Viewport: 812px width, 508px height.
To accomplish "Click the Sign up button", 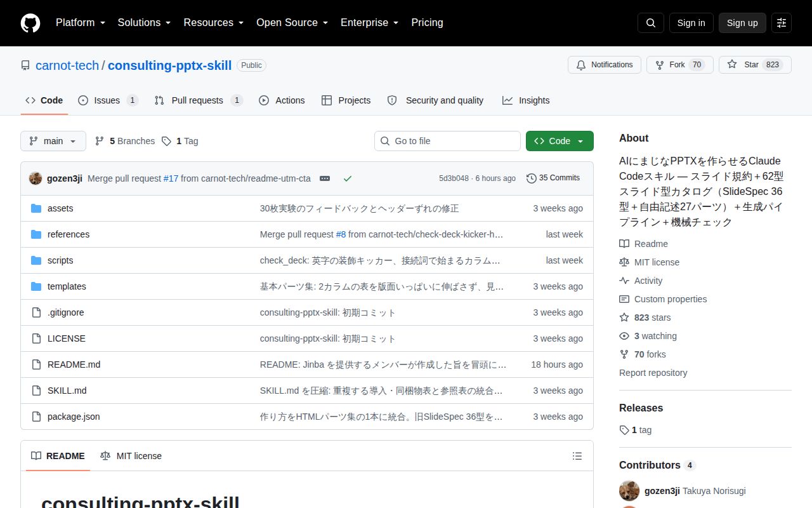I will click(742, 23).
